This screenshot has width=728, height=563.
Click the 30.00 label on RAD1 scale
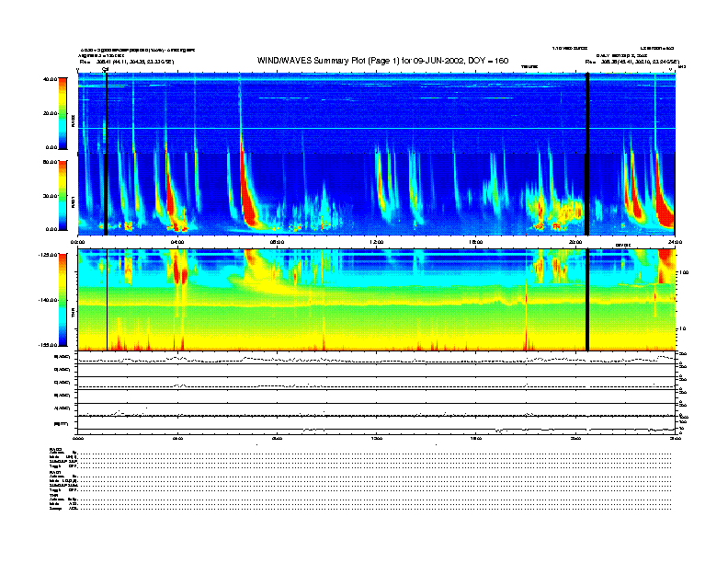[x=50, y=196]
